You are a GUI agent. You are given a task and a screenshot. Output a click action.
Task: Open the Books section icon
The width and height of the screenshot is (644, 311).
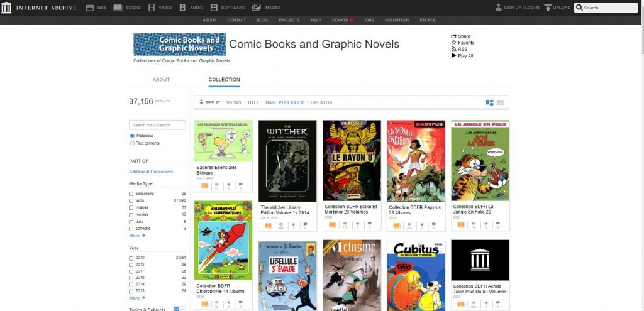click(118, 8)
